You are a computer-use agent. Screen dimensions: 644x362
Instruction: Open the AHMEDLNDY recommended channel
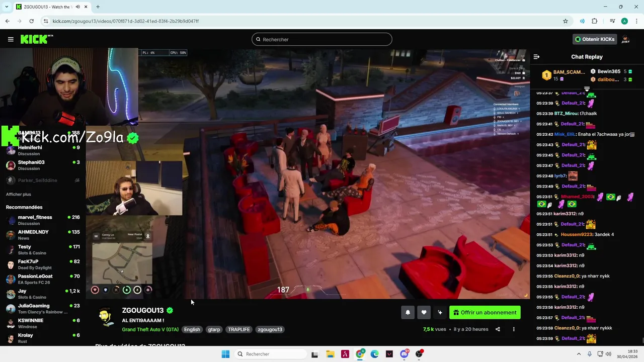point(43,235)
